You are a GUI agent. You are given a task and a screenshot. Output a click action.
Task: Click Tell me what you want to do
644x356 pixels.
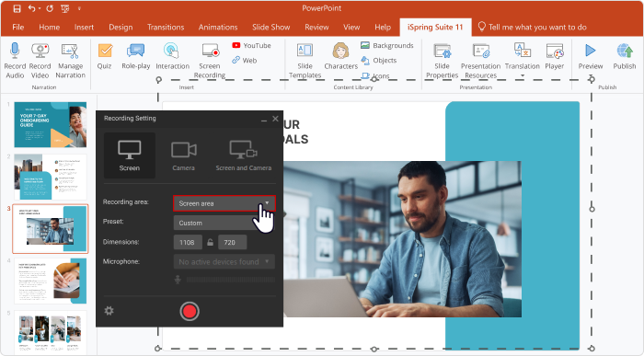533,27
